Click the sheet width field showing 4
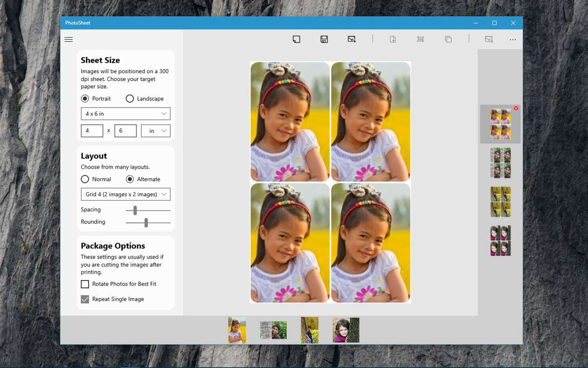Image resolution: width=588 pixels, height=368 pixels. [92, 131]
